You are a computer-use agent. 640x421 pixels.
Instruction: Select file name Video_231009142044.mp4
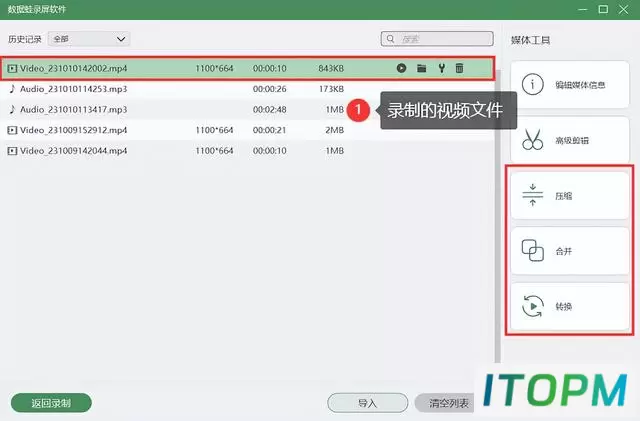coord(73,151)
